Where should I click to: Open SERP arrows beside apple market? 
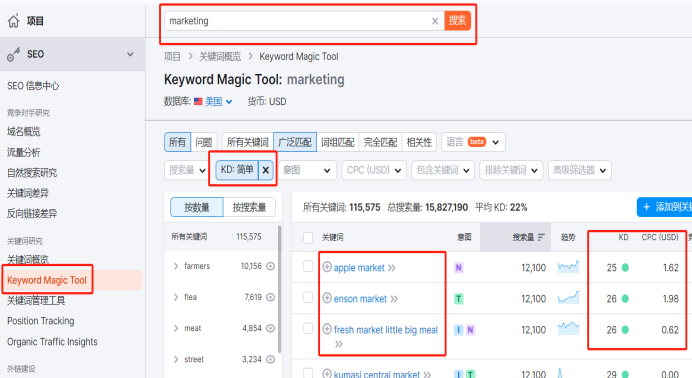(x=391, y=268)
